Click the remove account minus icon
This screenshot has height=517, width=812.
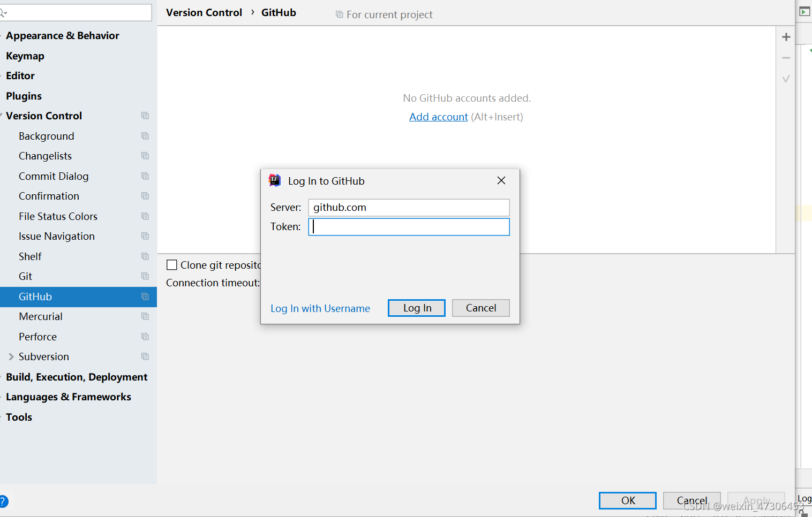tap(786, 58)
